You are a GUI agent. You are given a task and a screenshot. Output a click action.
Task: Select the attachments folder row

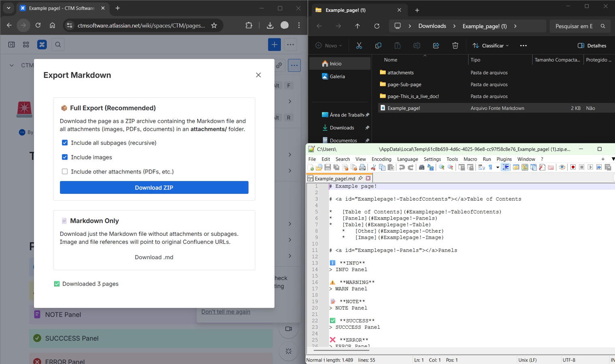tap(496, 73)
